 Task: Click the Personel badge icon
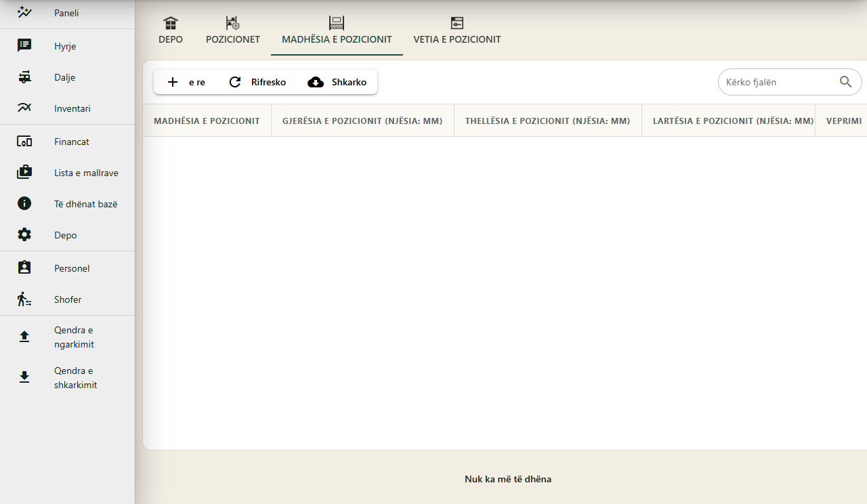24,268
